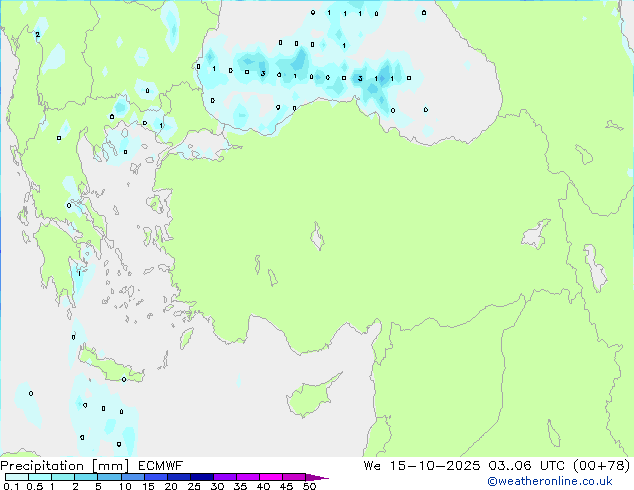Click the ECMWF model label
This screenshot has width=634, height=490.
(161, 466)
